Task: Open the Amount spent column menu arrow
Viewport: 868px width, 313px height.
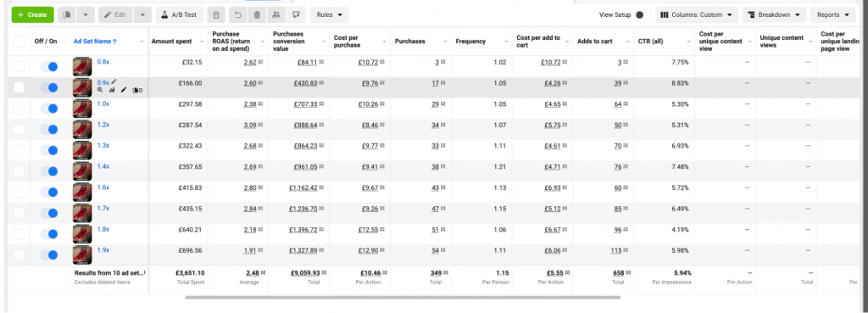Action: (203, 42)
